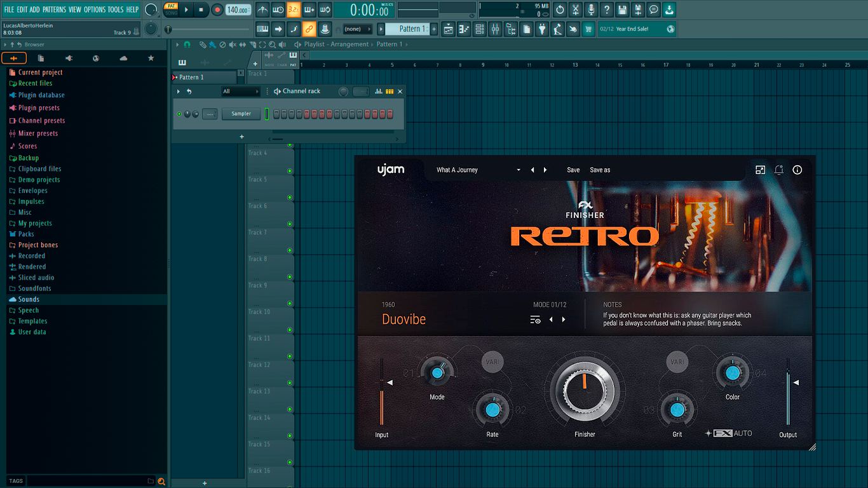
Task: Click the shopping cart content library icon
Action: pos(588,29)
